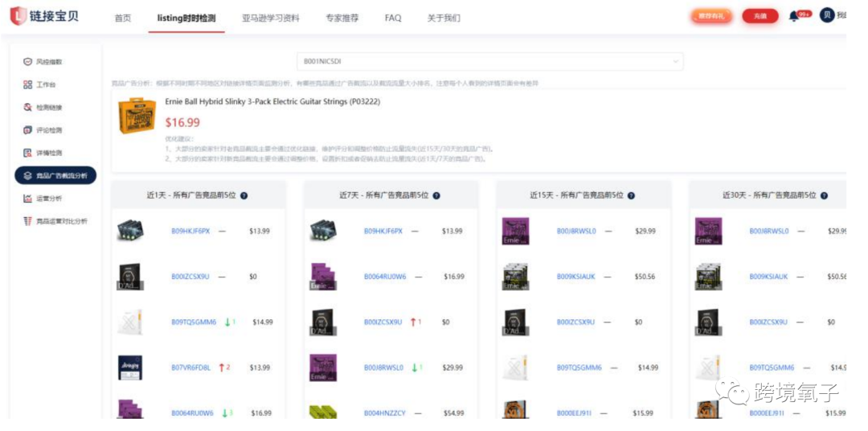Image resolution: width=868 pixels, height=431 pixels.
Task: Expand the B001NIC5DI ASIN dropdown arrow
Action: tap(675, 61)
